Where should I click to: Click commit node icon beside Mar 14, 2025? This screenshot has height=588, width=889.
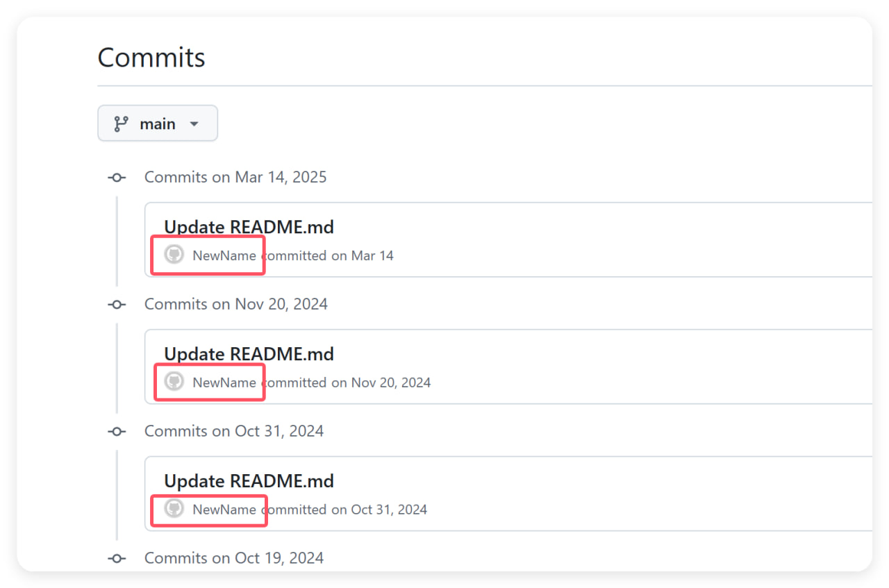[117, 178]
